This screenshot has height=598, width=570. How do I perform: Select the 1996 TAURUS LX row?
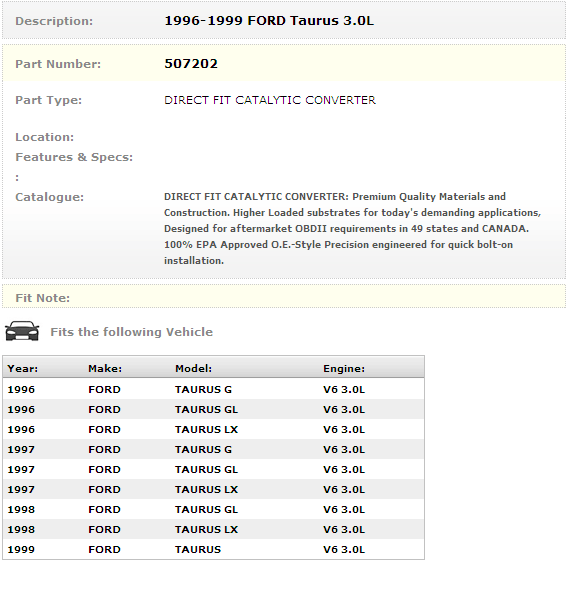(214, 429)
